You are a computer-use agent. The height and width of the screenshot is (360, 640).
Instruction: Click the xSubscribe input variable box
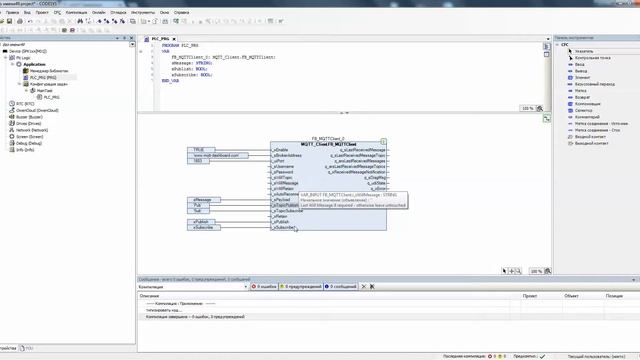[204, 227]
